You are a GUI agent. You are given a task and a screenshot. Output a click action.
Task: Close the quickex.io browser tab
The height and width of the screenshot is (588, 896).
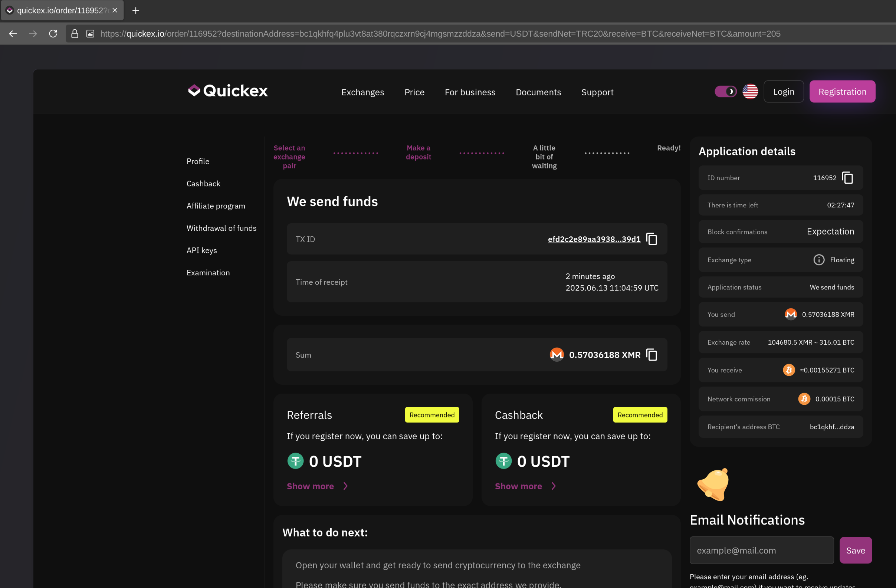pos(115,10)
